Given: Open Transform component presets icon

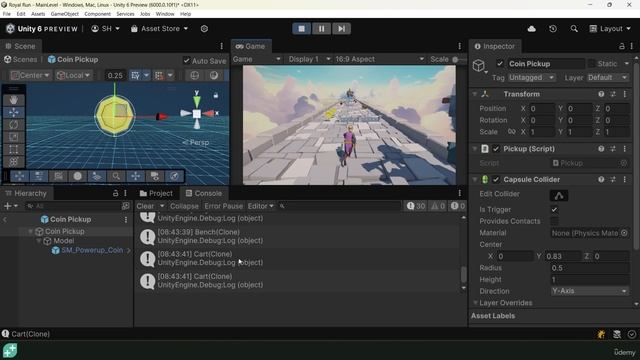Looking at the screenshot, I should pyautogui.click(x=613, y=94).
